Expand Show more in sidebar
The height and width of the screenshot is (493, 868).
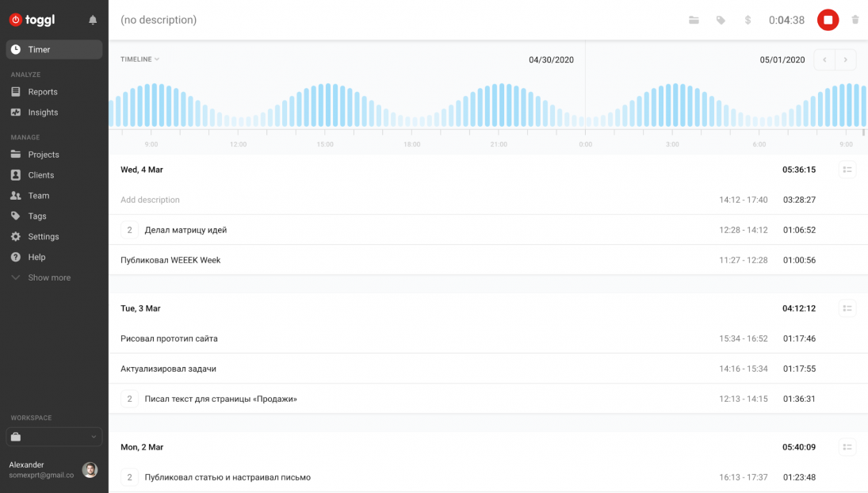click(49, 277)
